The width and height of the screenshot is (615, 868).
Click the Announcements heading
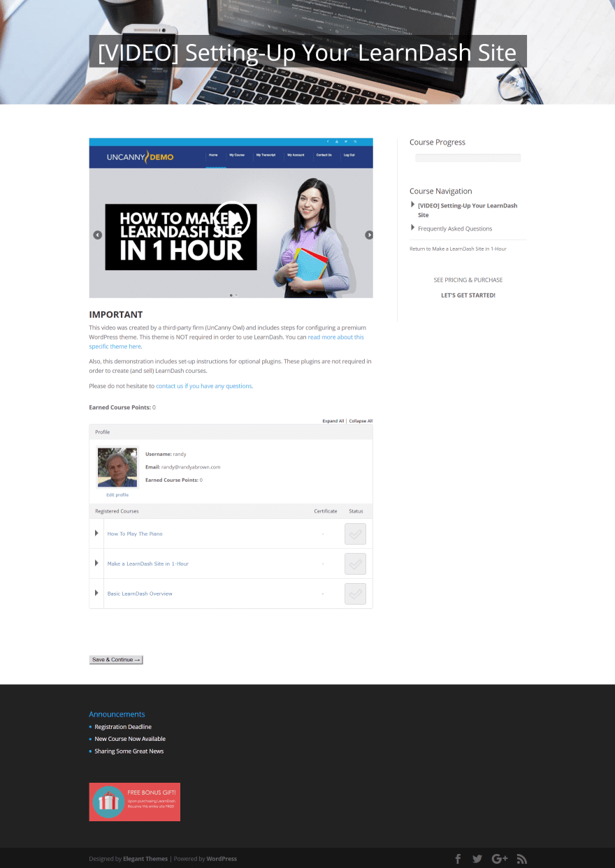pyautogui.click(x=117, y=714)
